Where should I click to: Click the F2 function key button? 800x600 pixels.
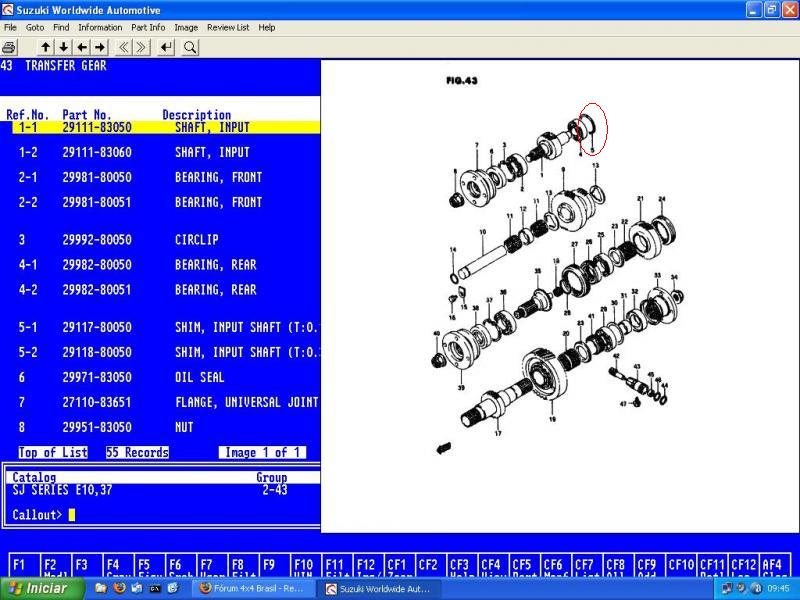[x=55, y=565]
